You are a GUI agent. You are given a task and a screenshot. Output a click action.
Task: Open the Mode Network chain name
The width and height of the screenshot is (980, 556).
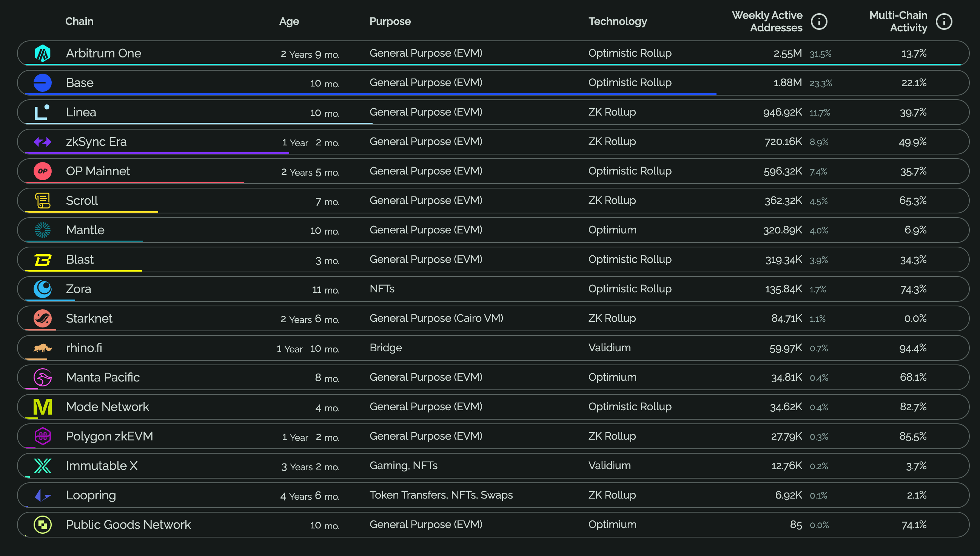[107, 407]
